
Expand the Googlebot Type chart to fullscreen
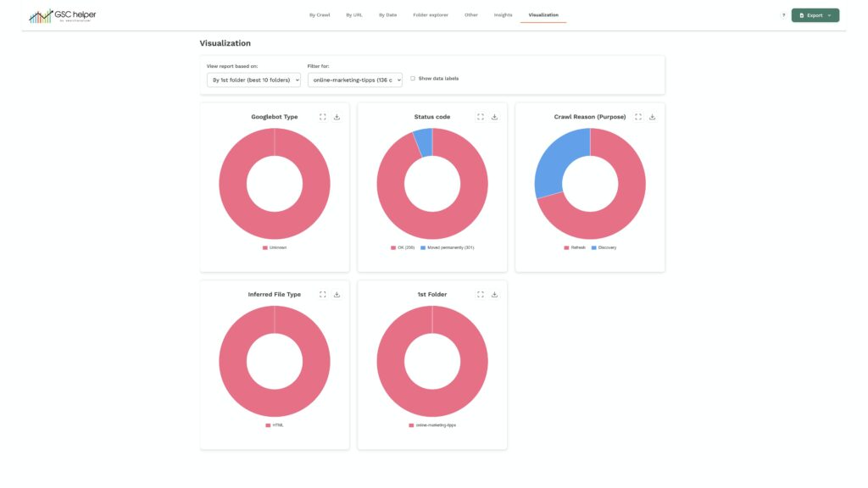point(323,117)
